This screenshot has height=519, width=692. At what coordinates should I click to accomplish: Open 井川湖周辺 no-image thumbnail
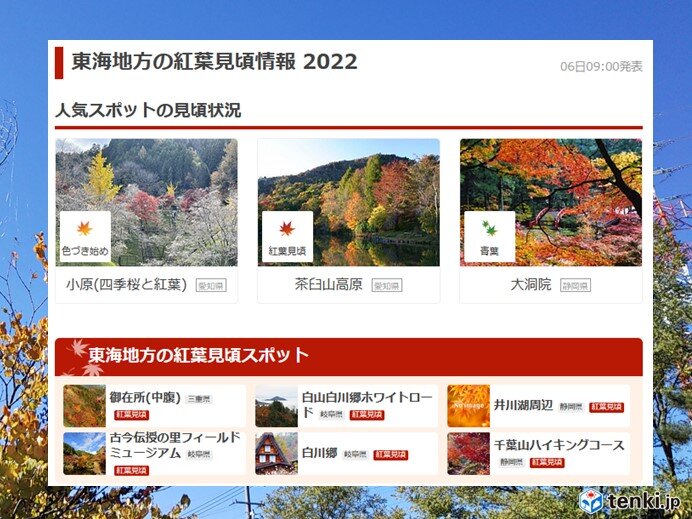[468, 406]
